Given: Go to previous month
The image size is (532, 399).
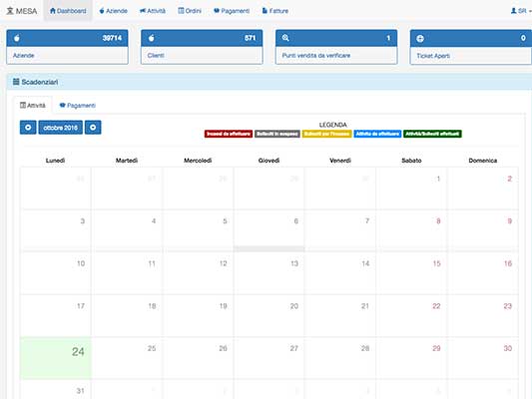Looking at the screenshot, I should tap(28, 128).
